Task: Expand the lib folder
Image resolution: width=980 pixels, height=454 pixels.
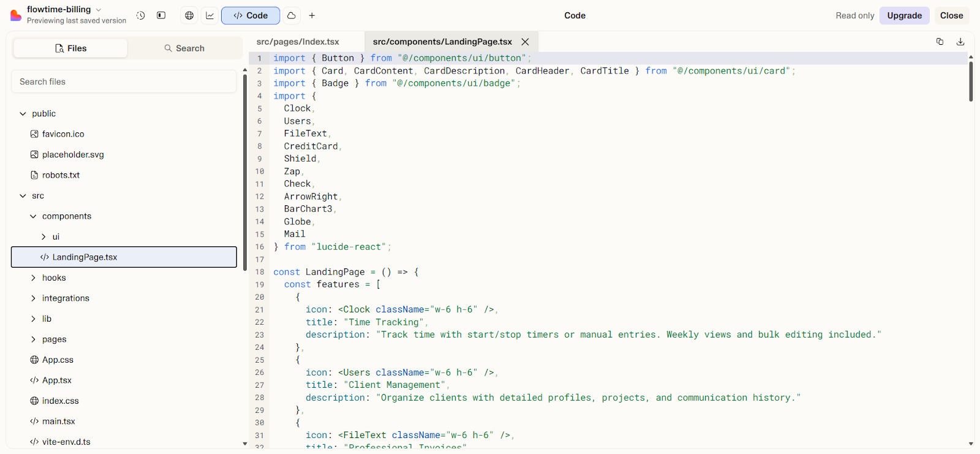Action: 33,319
